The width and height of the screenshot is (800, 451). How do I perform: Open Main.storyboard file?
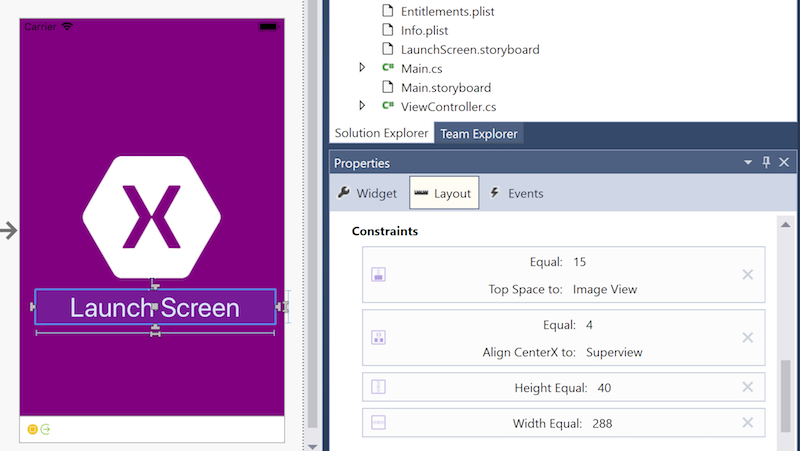point(446,88)
